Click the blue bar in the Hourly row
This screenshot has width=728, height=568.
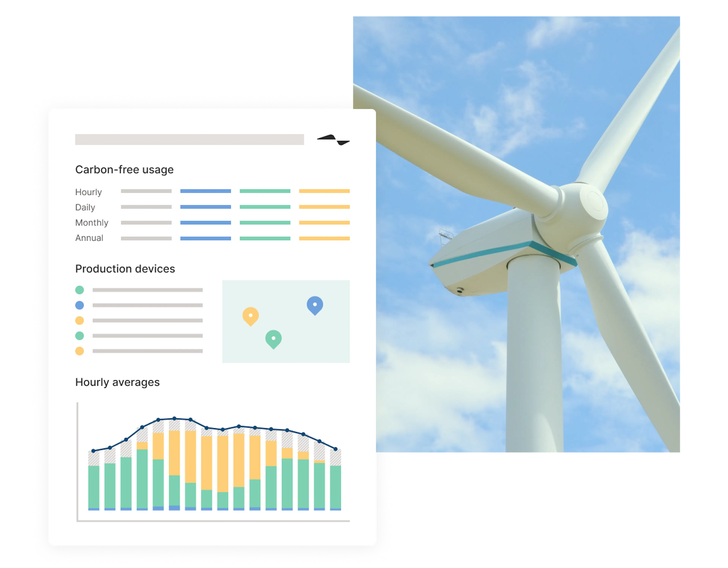point(205,191)
